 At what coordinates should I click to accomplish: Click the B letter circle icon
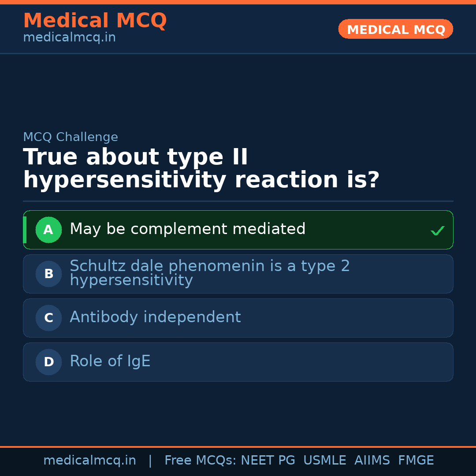(48, 274)
